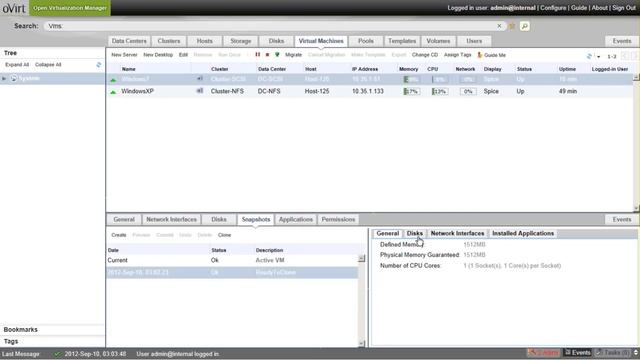Viewport: 640px width, 360px height.
Task: Select the Snapshots sub-tab
Action: pyautogui.click(x=256, y=220)
